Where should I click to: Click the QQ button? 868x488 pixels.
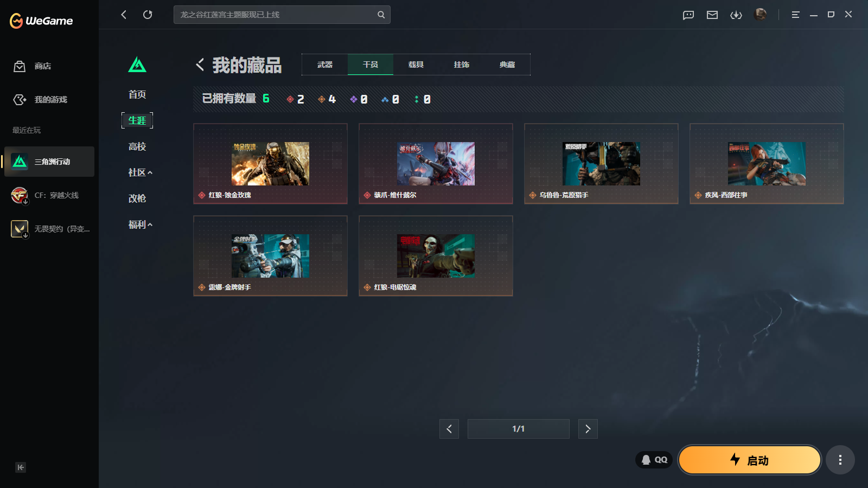click(x=654, y=460)
